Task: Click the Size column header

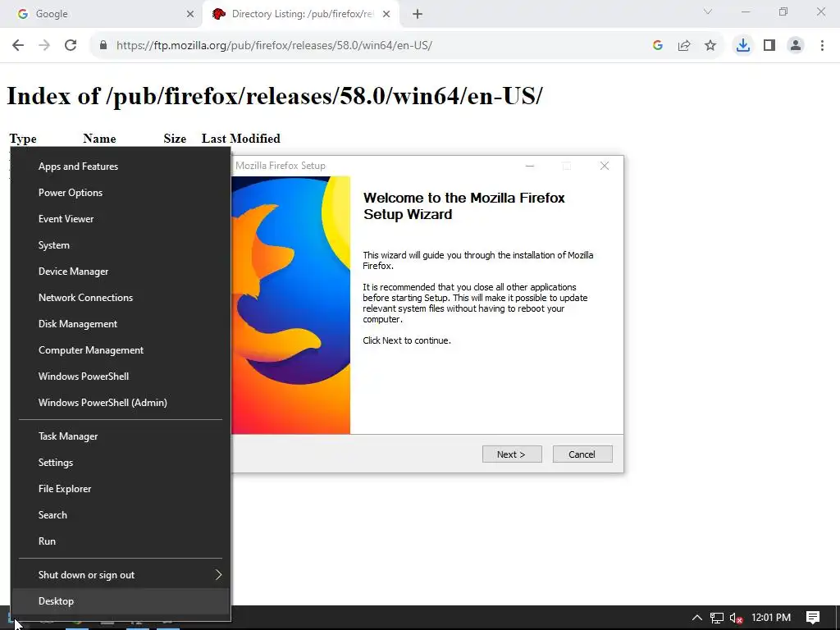Action: point(175,139)
